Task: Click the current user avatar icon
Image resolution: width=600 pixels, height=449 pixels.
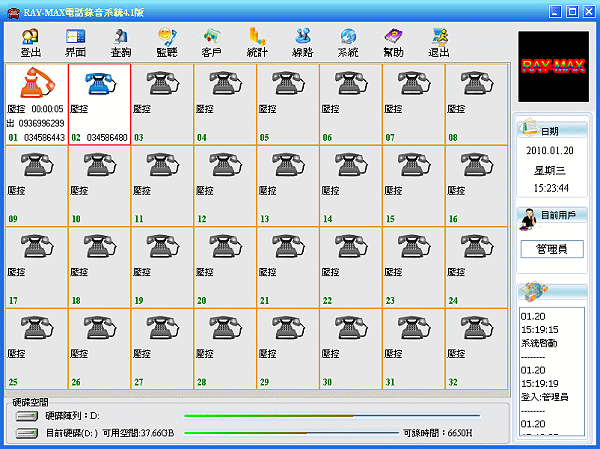Action: point(528,219)
